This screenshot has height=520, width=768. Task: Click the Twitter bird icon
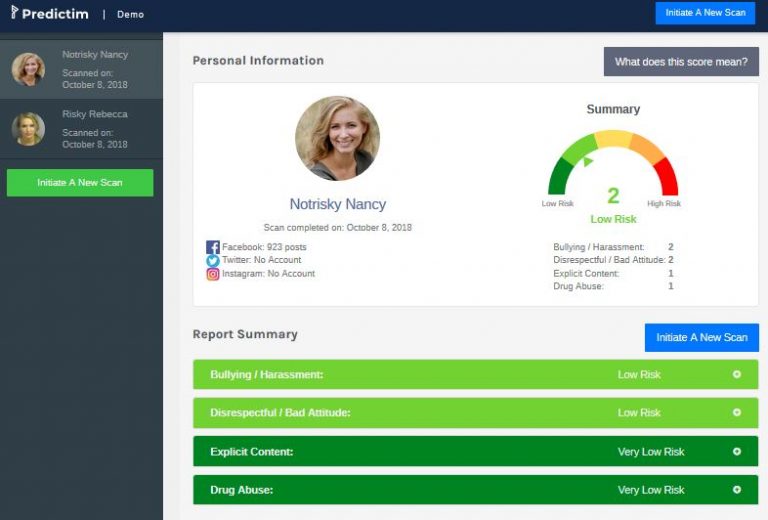click(213, 260)
